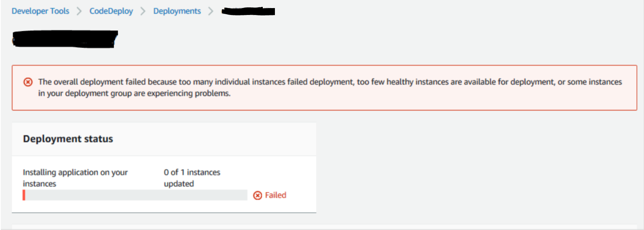Click the Failed status label
Viewport: 644px width, 230px height.
pyautogui.click(x=276, y=195)
